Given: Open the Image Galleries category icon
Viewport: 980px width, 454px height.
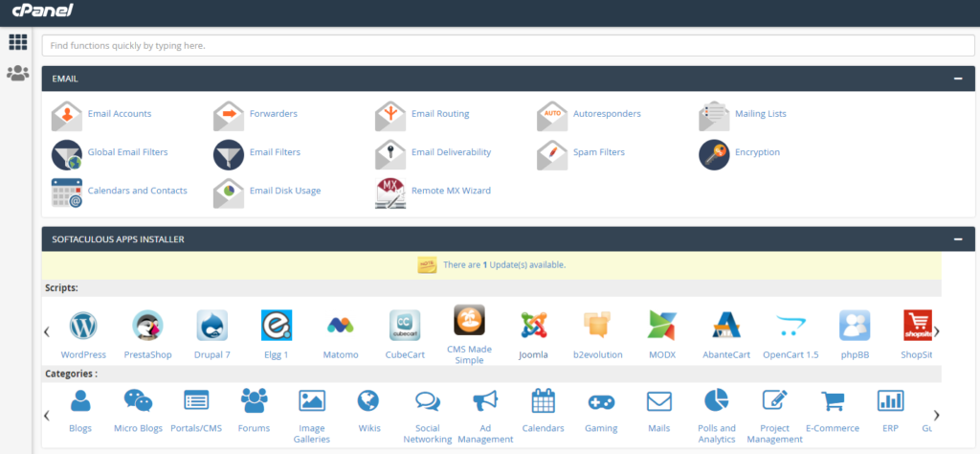Looking at the screenshot, I should tap(312, 400).
